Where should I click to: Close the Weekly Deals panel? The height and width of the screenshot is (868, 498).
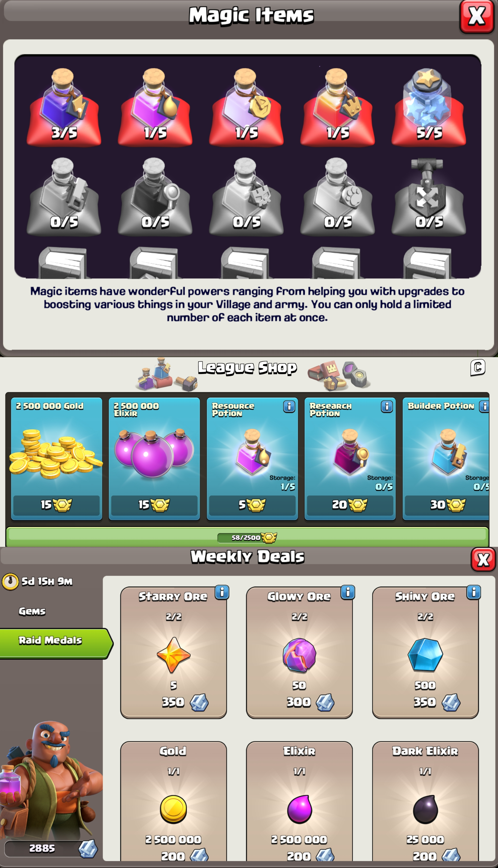[x=483, y=560]
